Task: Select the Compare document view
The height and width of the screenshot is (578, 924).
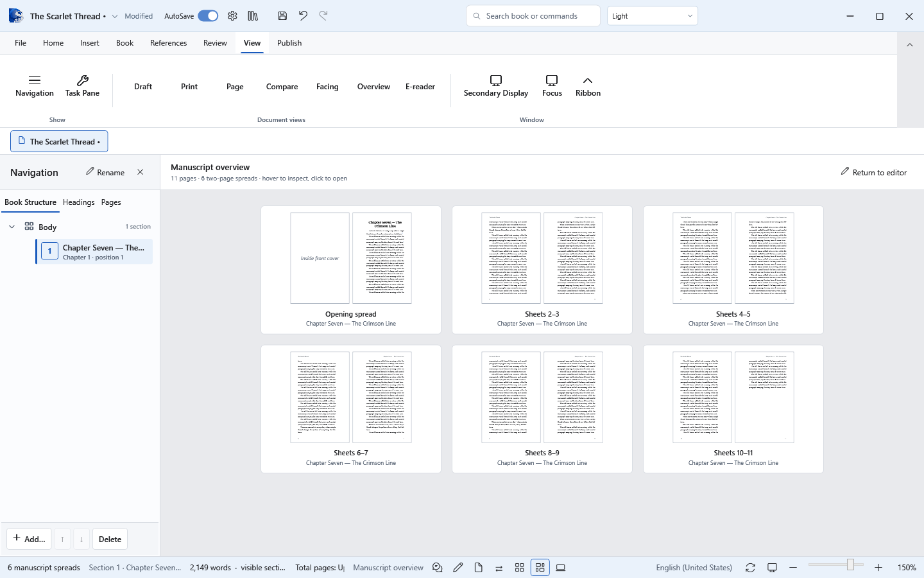Action: 282,87
